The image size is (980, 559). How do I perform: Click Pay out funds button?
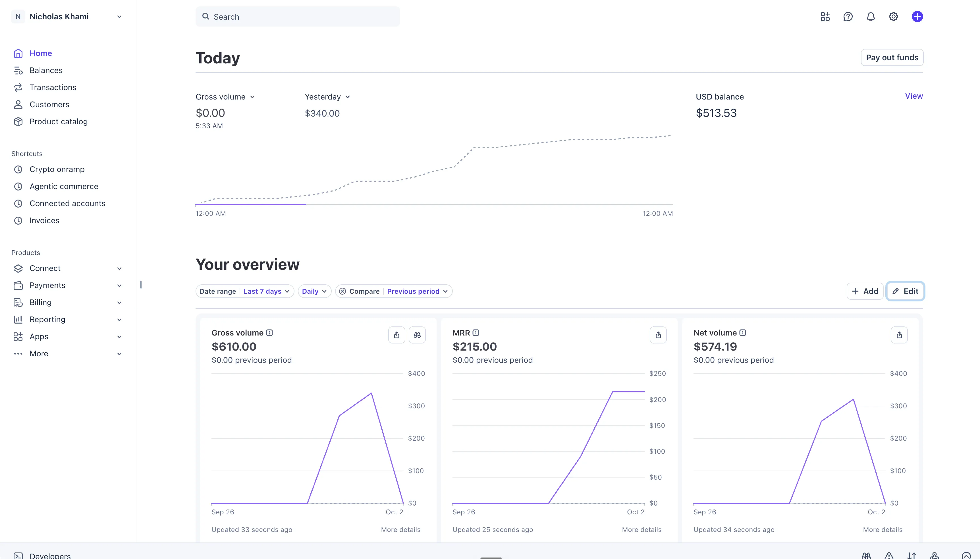(892, 58)
